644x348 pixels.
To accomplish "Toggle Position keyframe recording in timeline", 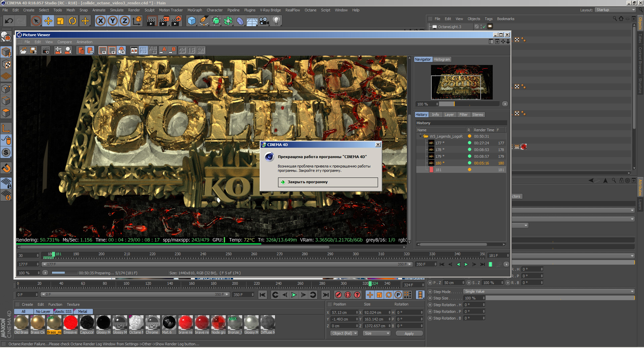I will [370, 295].
